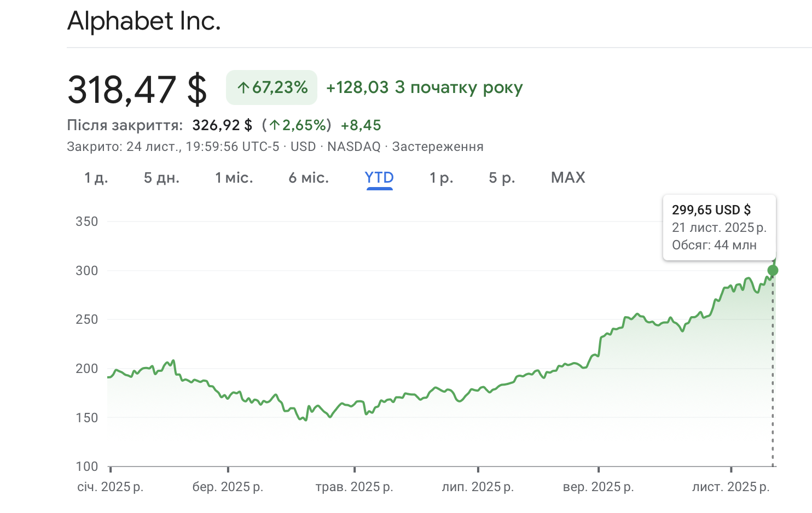
Task: Switch to the 1 д. time range
Action: [96, 178]
